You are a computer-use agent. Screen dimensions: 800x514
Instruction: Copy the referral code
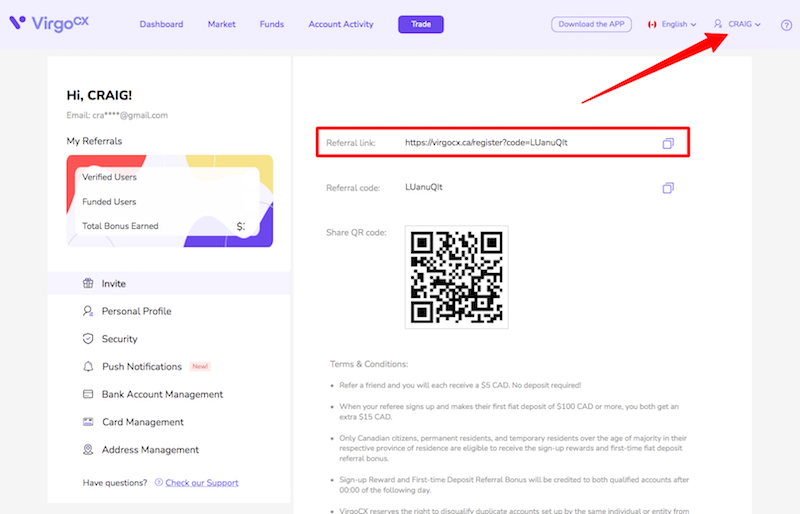pos(668,188)
